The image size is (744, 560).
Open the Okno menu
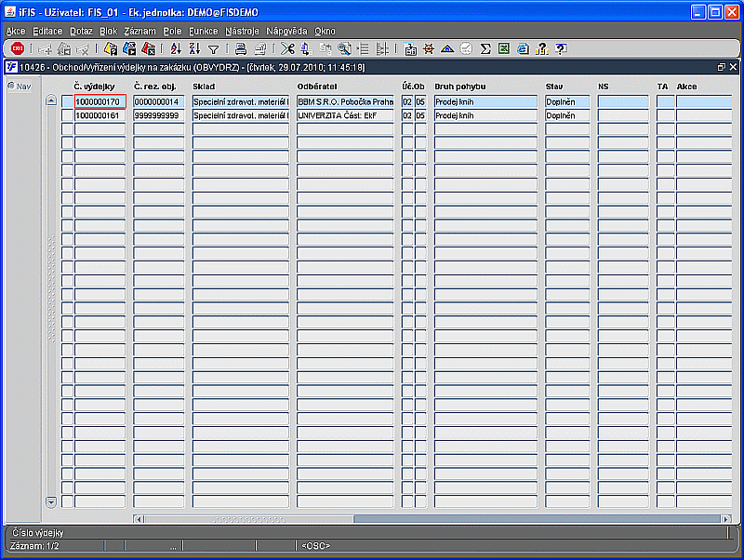pos(325,32)
